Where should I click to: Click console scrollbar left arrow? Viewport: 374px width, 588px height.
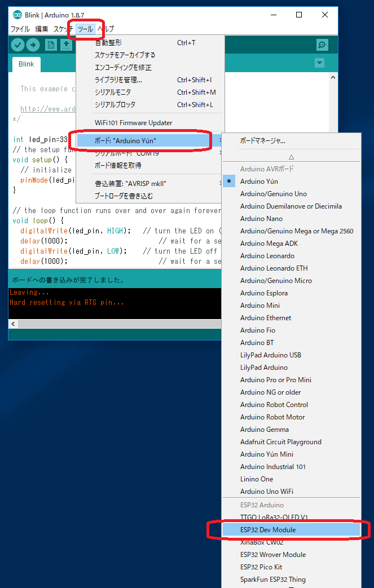(13, 324)
